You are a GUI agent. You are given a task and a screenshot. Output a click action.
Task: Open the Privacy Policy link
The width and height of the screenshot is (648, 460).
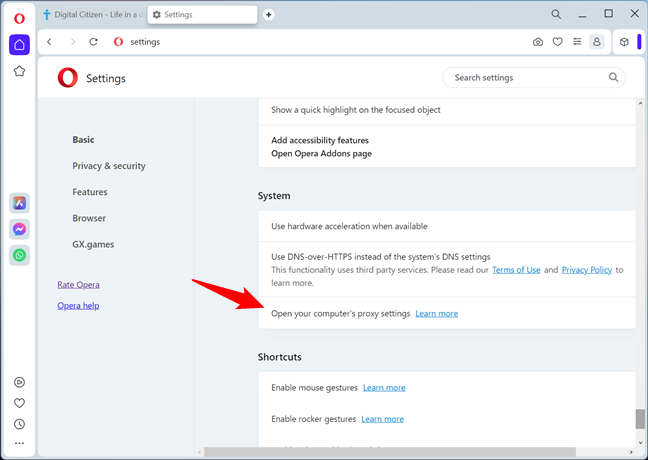(x=587, y=270)
